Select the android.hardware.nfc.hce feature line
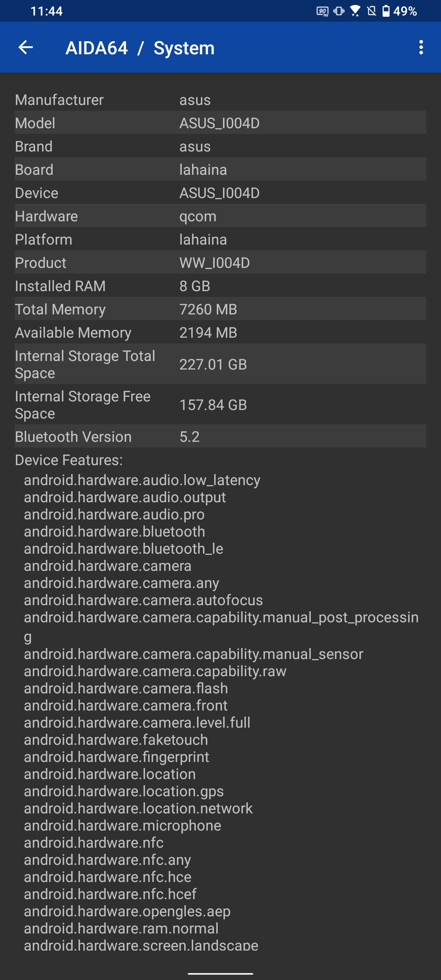441x980 pixels. 107,877
